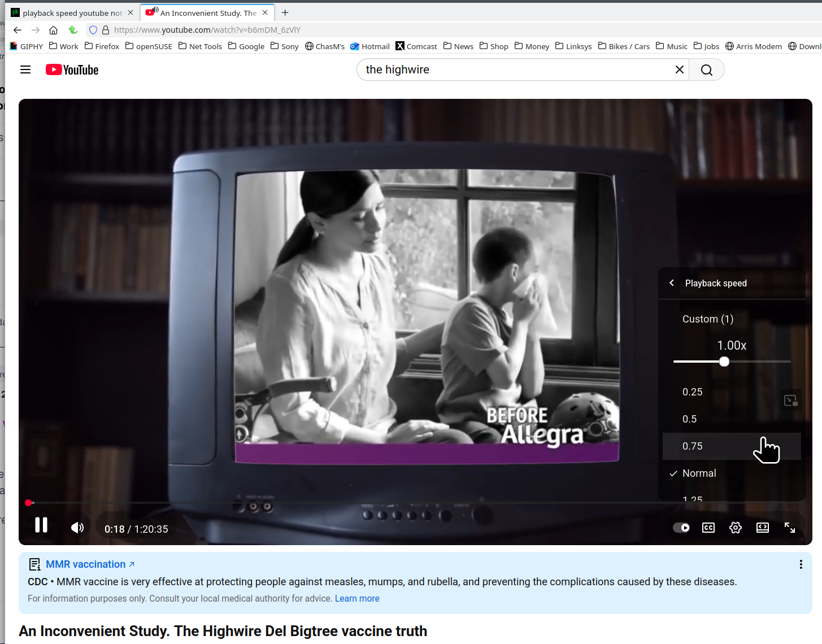Viewport: 822px width, 644px height.
Task: Expand Money bookmarks folder
Action: coord(532,46)
